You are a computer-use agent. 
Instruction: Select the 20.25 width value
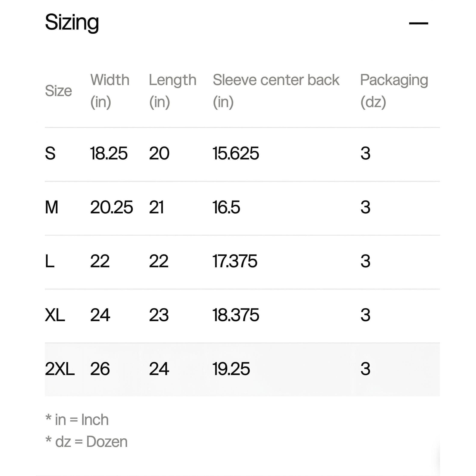[x=111, y=207]
